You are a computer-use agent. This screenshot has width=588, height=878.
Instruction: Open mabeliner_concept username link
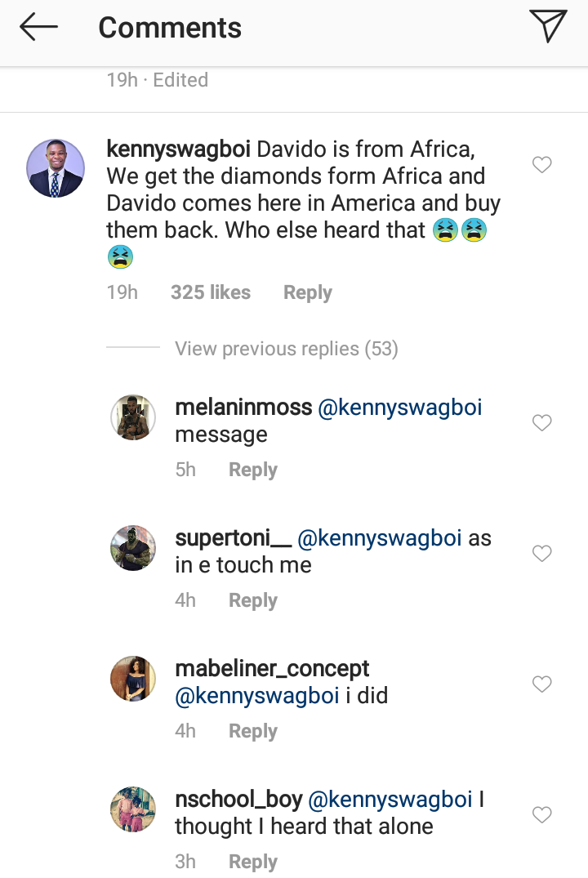pyautogui.click(x=272, y=669)
